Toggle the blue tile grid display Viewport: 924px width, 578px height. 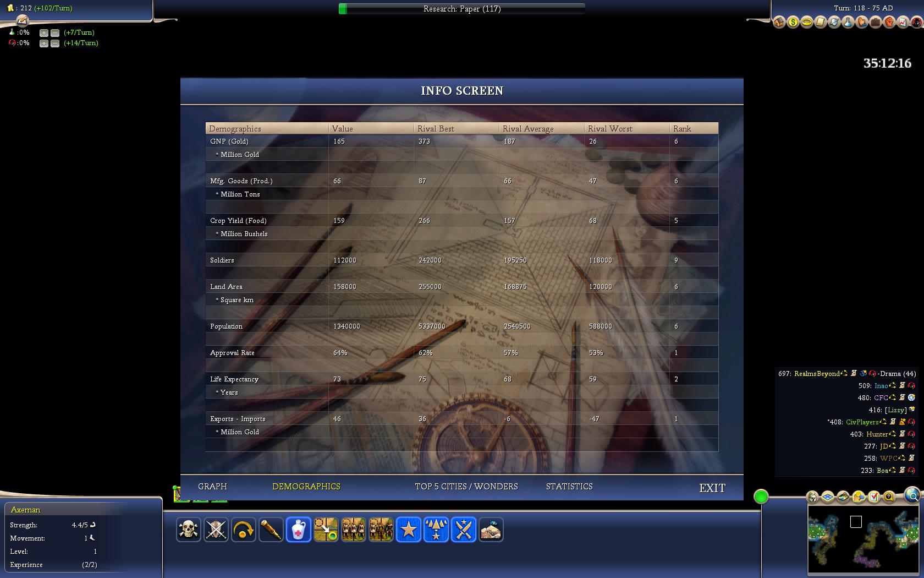828,498
